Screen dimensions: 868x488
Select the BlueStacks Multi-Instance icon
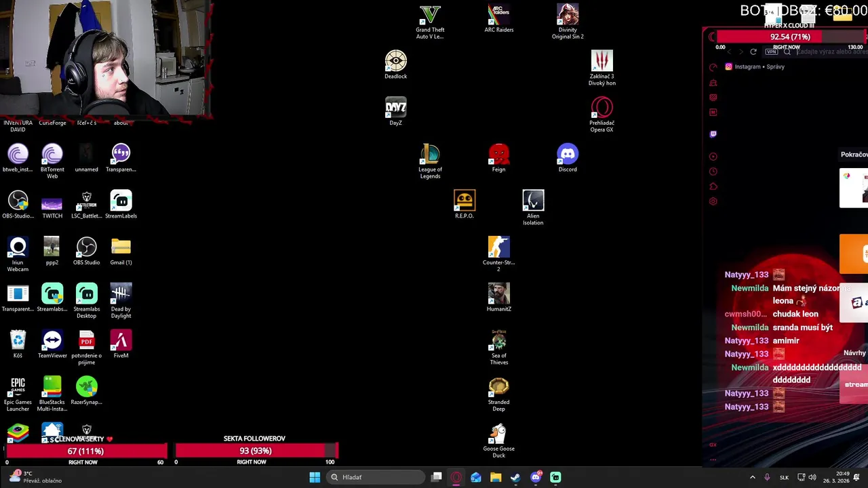tap(52, 394)
